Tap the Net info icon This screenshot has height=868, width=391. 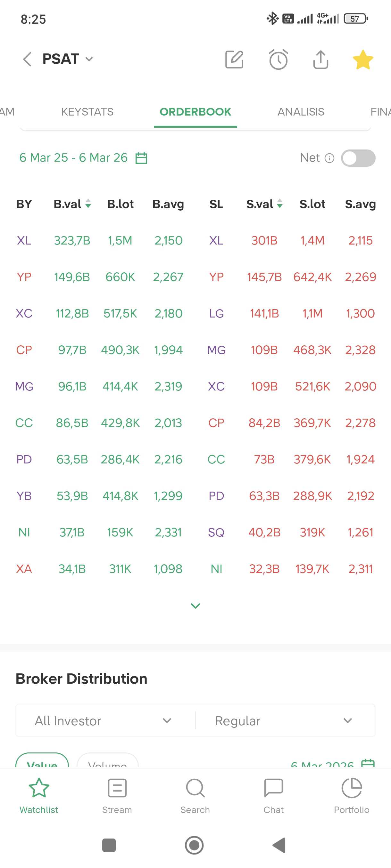pos(329,158)
